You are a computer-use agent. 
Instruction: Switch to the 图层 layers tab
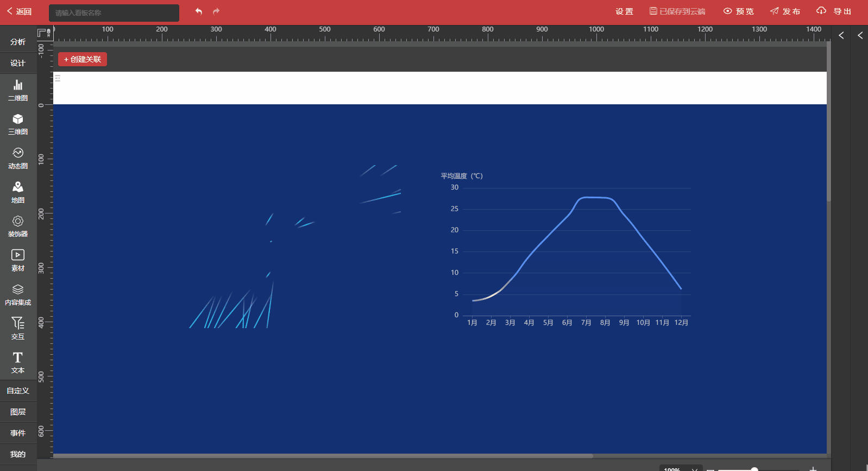(x=18, y=412)
